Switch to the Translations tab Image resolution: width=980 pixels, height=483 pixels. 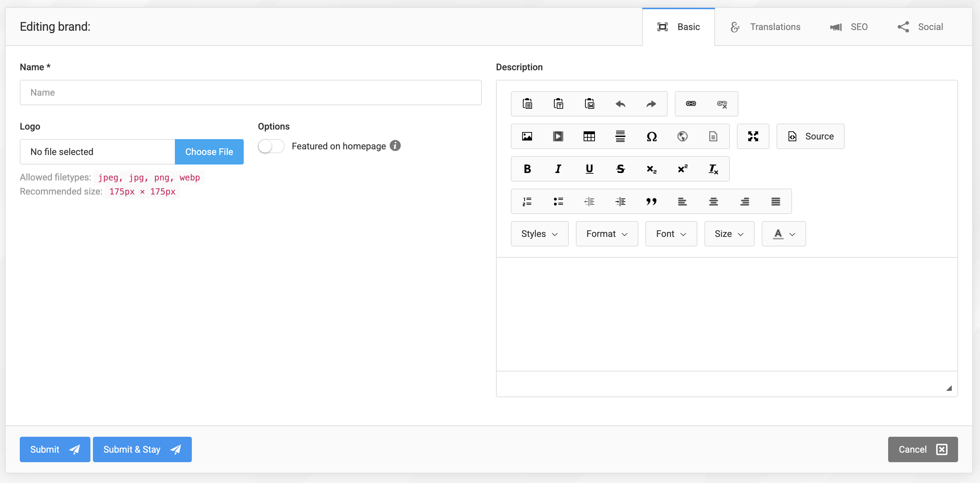click(x=766, y=27)
